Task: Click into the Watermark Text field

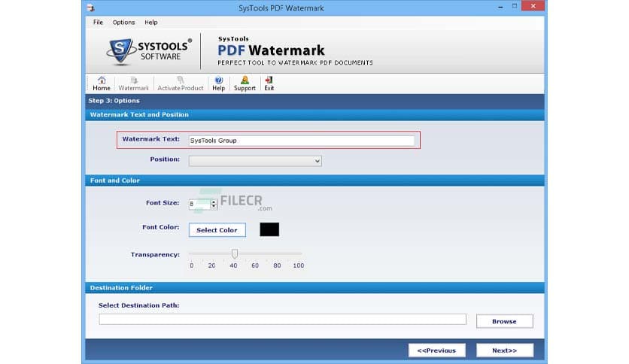Action: coord(302,141)
